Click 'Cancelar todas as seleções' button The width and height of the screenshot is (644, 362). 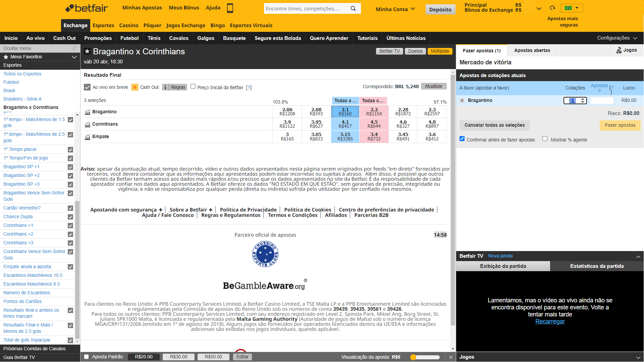click(x=494, y=125)
